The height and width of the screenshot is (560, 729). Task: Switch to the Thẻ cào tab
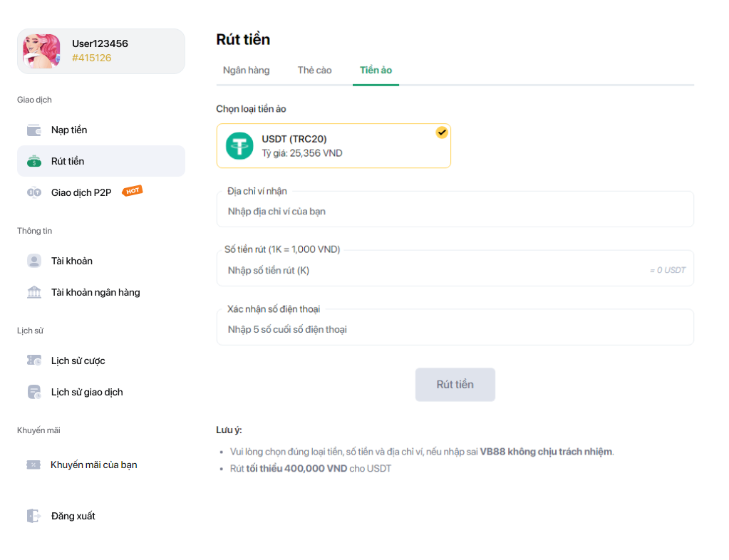coord(314,70)
